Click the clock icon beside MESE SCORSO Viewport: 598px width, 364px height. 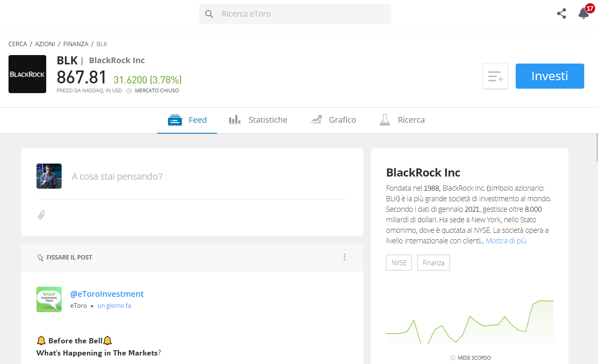pos(453,358)
